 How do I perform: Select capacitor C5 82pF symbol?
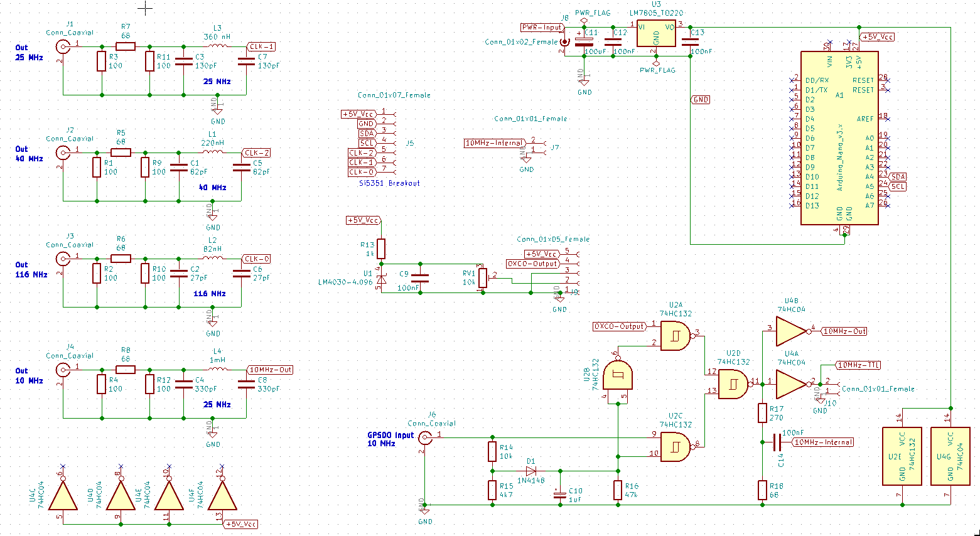click(x=241, y=167)
